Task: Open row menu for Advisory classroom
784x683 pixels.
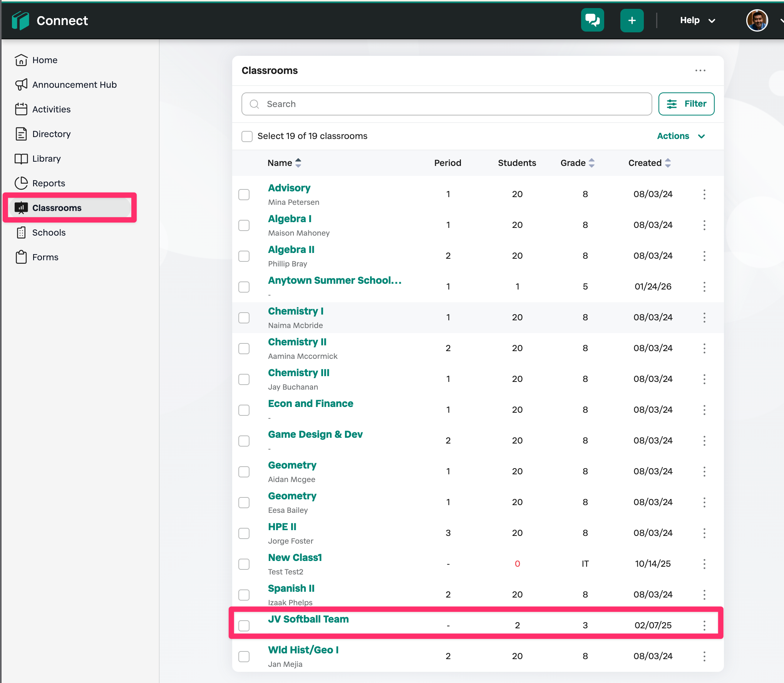Action: (704, 194)
